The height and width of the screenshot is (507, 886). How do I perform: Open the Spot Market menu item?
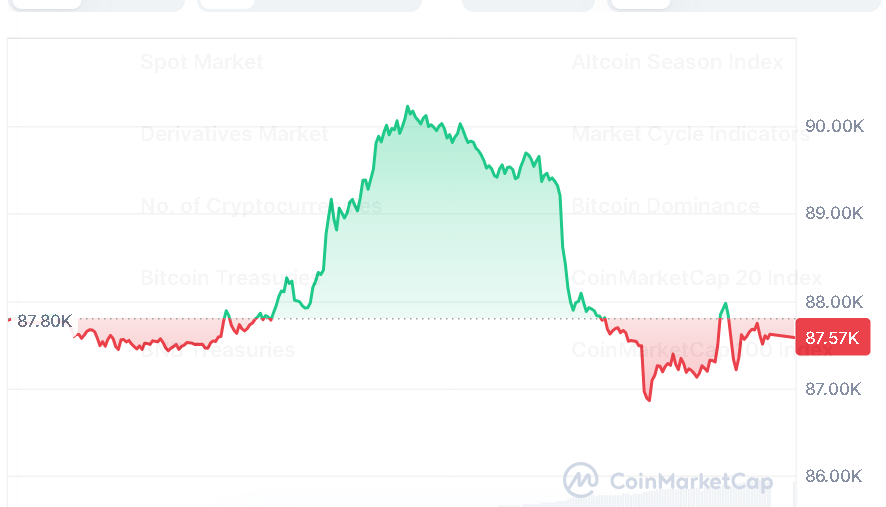pyautogui.click(x=202, y=62)
